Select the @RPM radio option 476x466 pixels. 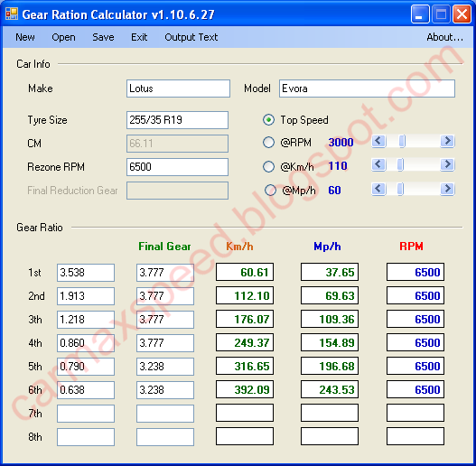click(268, 143)
